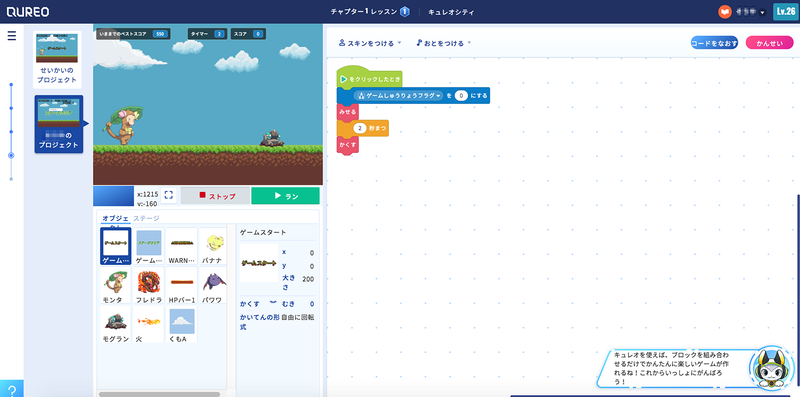Open the スキンをつける dropdown

(x=370, y=43)
